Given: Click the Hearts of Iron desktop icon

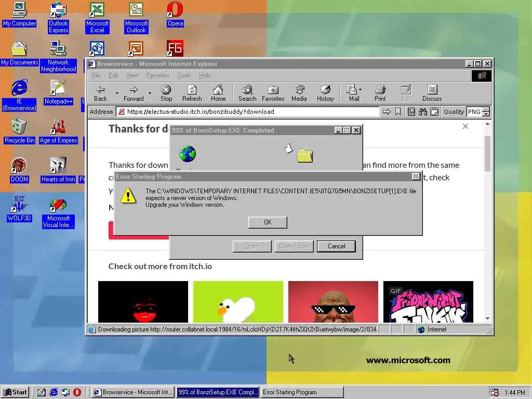Looking at the screenshot, I should click(58, 170).
